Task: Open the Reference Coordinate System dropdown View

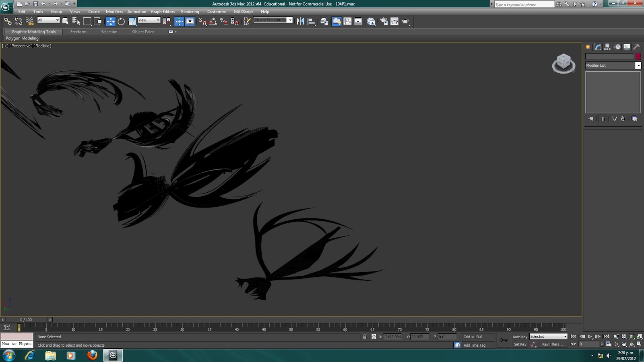Action: click(149, 20)
